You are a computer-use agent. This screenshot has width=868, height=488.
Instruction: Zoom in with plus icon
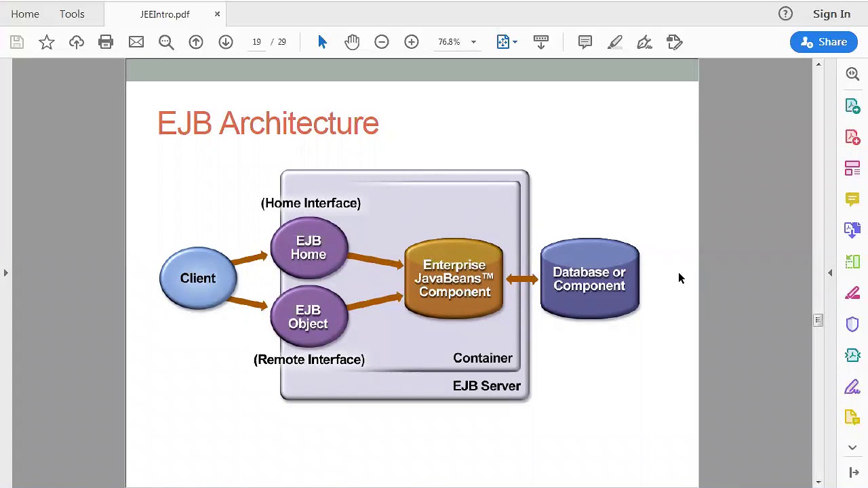412,42
